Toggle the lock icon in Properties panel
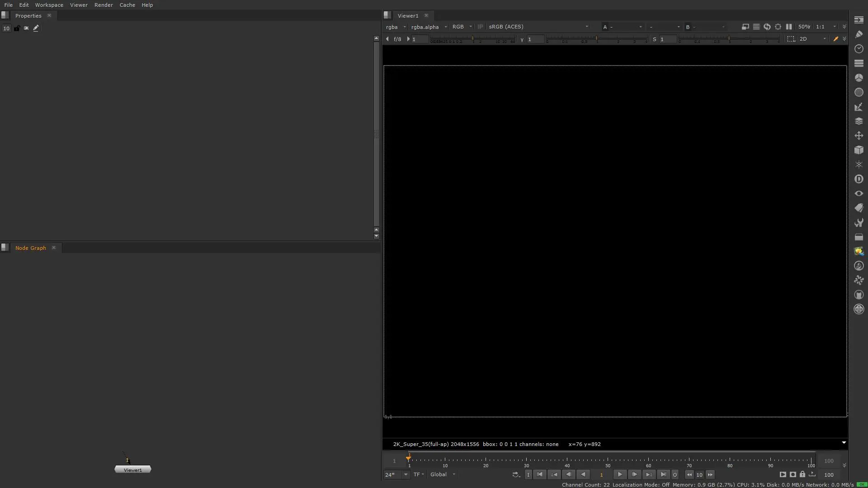This screenshot has width=868, height=488. click(x=17, y=28)
